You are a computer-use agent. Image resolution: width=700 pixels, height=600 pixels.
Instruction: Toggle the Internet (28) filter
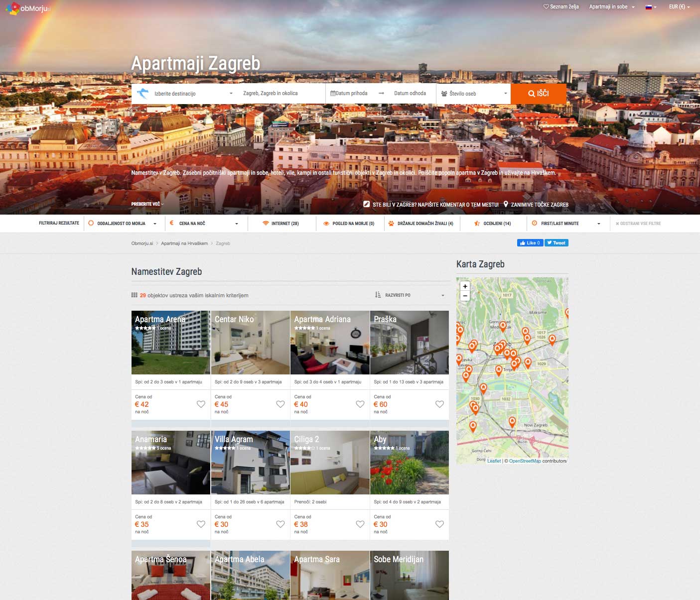[280, 224]
